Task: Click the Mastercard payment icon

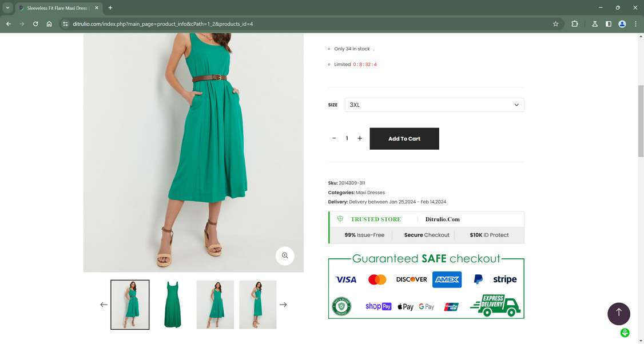Action: [x=377, y=279]
